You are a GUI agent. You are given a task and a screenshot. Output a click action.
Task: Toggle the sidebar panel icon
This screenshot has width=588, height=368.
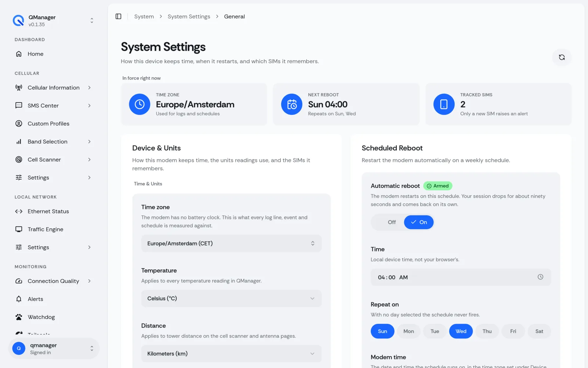click(118, 17)
